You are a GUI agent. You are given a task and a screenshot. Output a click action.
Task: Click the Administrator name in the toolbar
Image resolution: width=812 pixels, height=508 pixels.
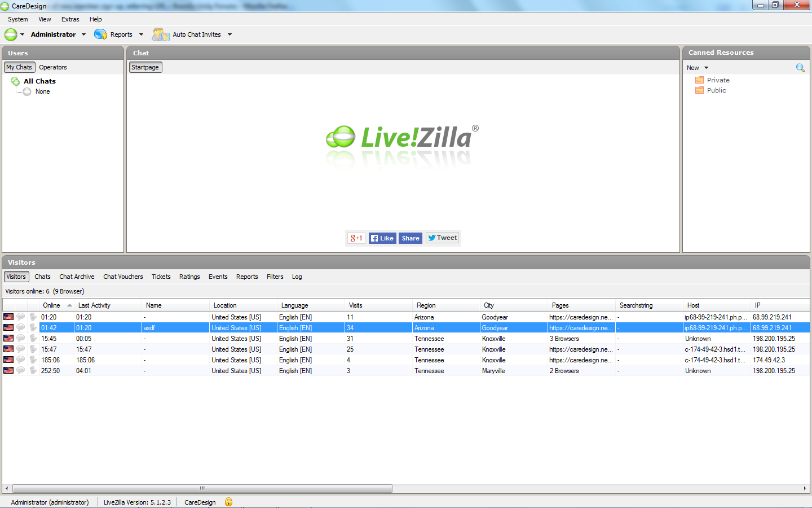[53, 34]
